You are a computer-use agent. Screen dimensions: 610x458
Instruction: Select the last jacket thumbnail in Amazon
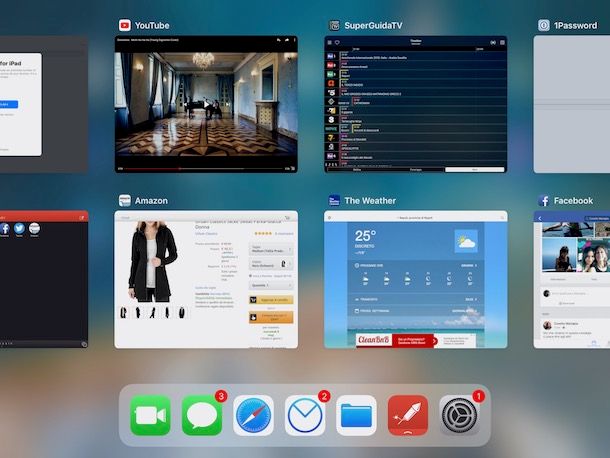pos(181,312)
